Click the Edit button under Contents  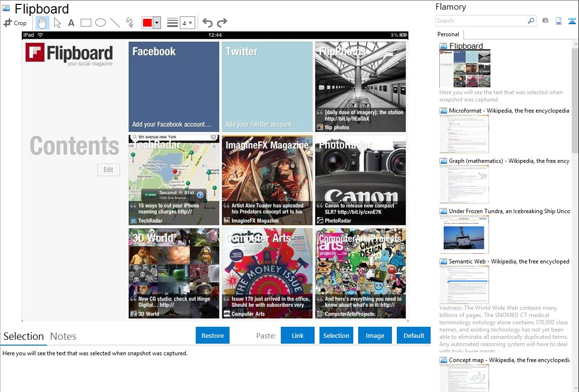(x=109, y=170)
